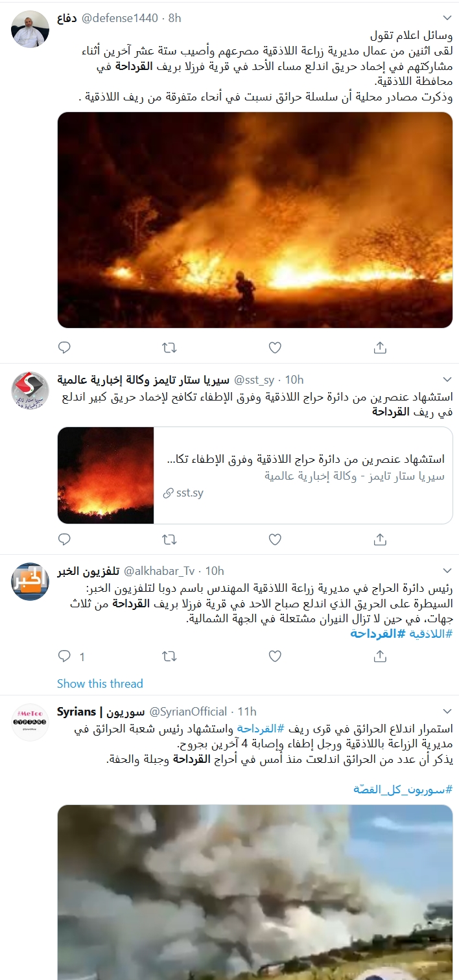Open caret menu on alkhabar_Tv tweet
Viewport: 459px width, 980px height.
coord(447,570)
